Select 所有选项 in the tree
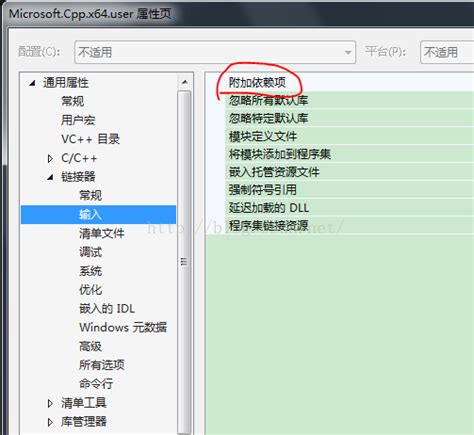This screenshot has height=435, width=474. [102, 365]
